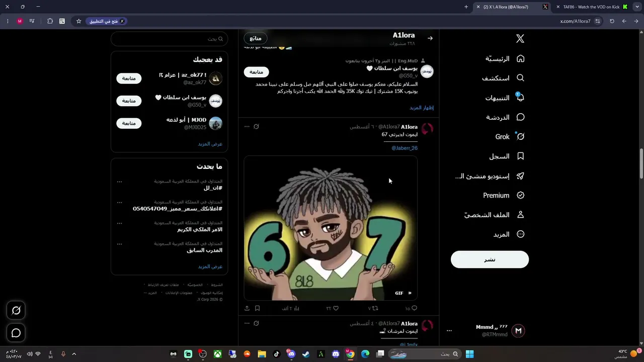Open استكشف (Explore) from the sidebar
Viewport: 644px width, 362px height.
[503, 78]
